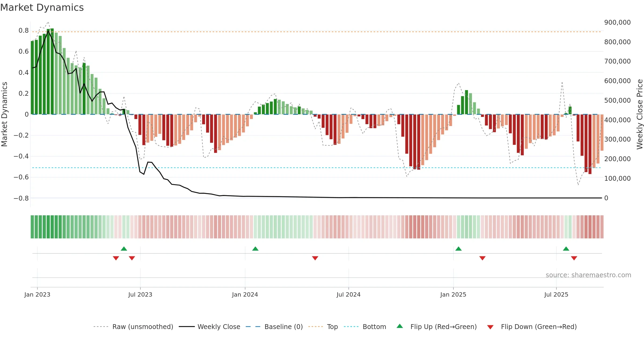Toggle the Raw (unsmoothed) legend entry
The height and width of the screenshot is (362, 644).
tap(133, 327)
